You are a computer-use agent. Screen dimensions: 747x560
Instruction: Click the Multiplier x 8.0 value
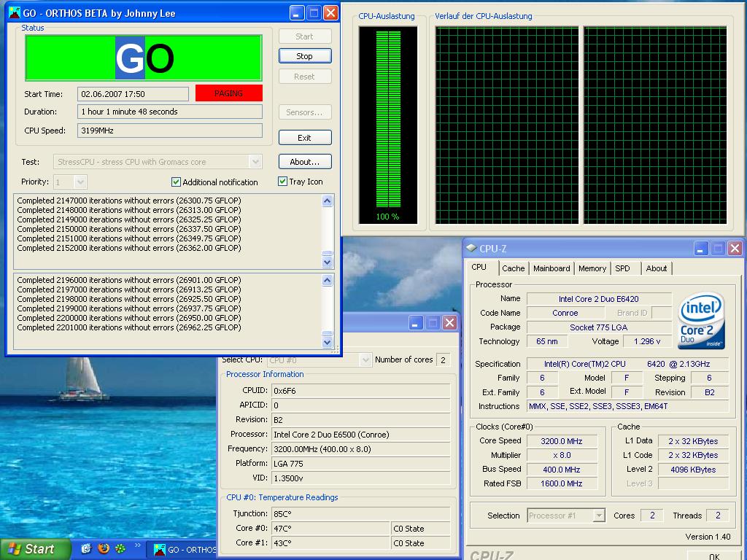562,455
